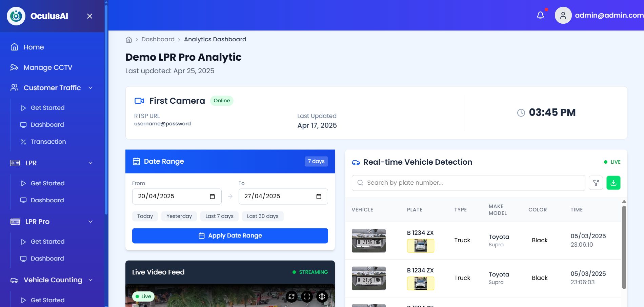Select Home in the sidebar
This screenshot has width=644, height=307.
[34, 47]
